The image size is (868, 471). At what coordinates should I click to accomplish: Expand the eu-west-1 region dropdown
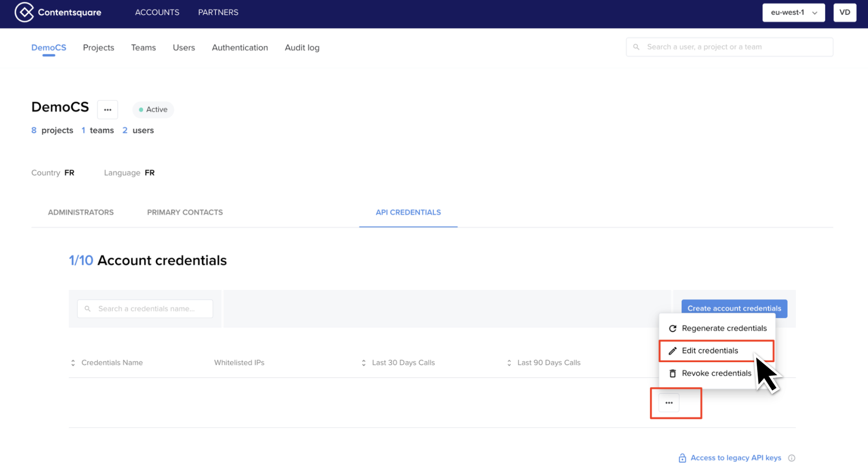(794, 13)
